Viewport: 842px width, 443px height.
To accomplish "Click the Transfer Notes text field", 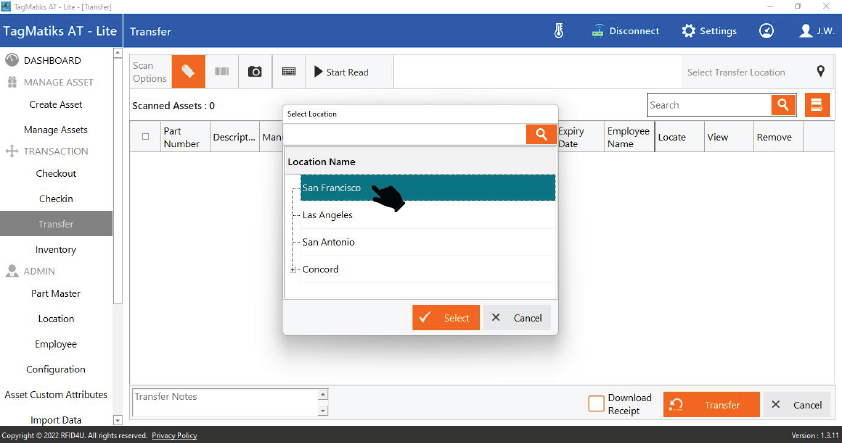I will click(224, 403).
